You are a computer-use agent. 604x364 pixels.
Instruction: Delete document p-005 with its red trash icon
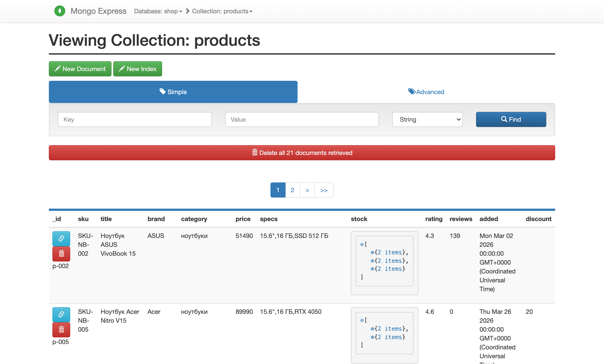point(61,330)
